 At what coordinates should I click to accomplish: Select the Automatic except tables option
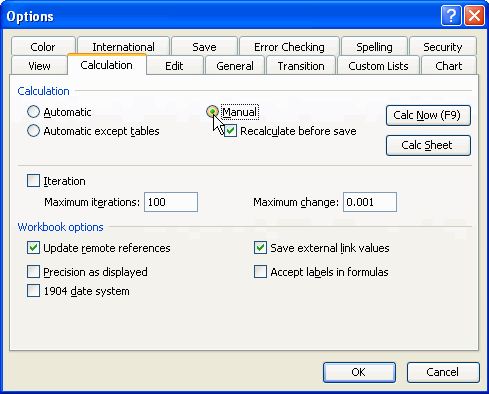tap(33, 131)
